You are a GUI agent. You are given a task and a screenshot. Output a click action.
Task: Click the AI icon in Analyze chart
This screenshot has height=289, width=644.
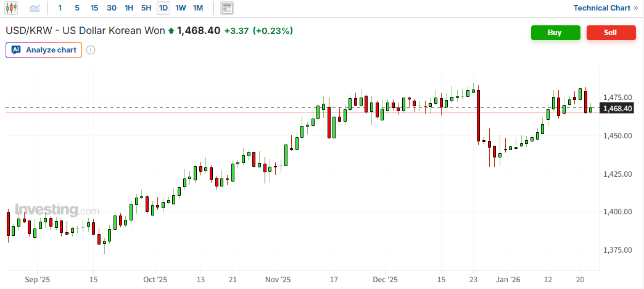click(16, 50)
